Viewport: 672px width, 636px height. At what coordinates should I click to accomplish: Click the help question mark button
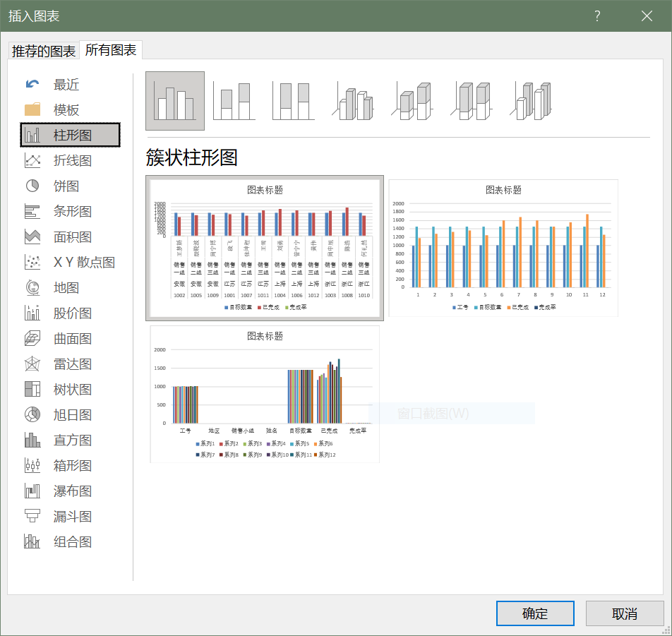(x=597, y=16)
